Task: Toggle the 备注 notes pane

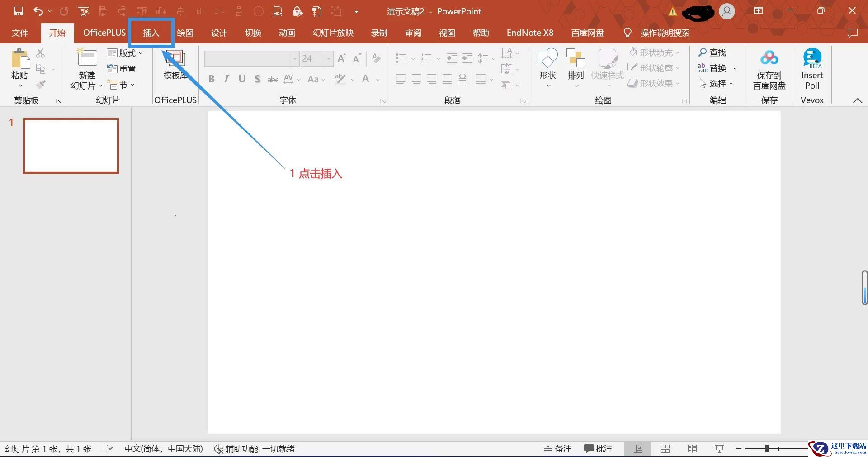Action: pyautogui.click(x=557, y=449)
